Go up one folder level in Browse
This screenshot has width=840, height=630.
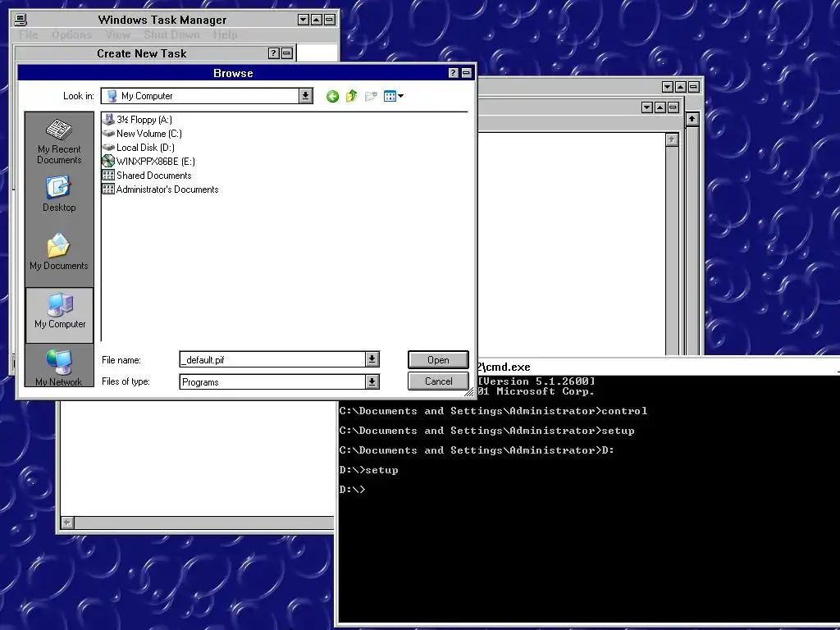(x=351, y=97)
